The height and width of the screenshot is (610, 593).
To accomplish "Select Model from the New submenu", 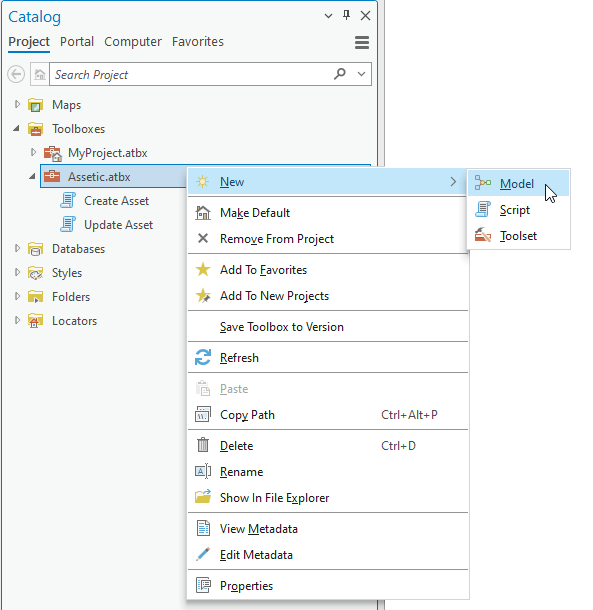I will 518,183.
